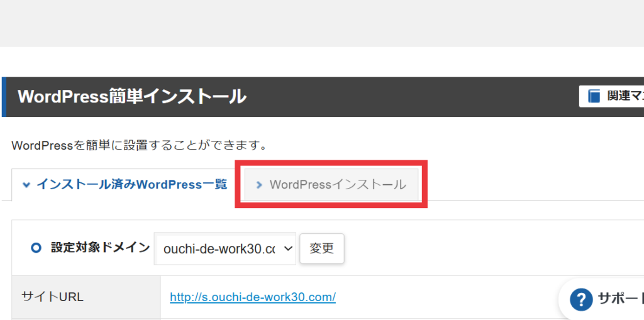
Task: Open the http://s.ouchi-de-work30.com/ site link
Action: [x=253, y=297]
